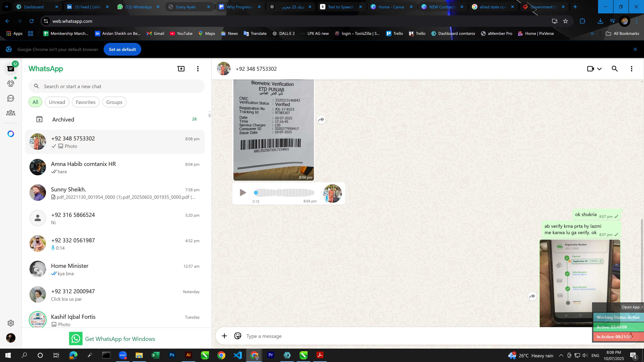Viewport: 644px width, 362px height.
Task: Open the Channels icon in sidebar
Action: [11, 98]
